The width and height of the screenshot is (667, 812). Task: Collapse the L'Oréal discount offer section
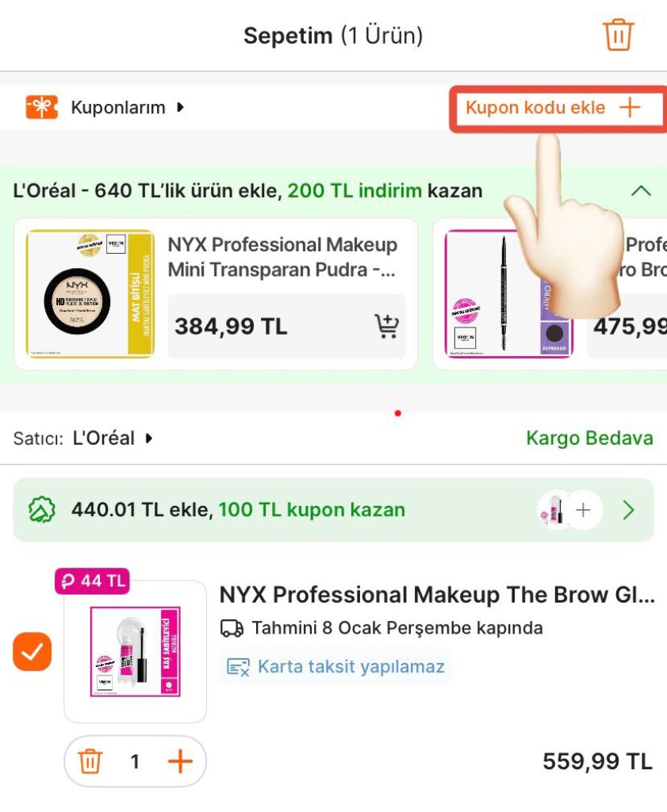640,191
